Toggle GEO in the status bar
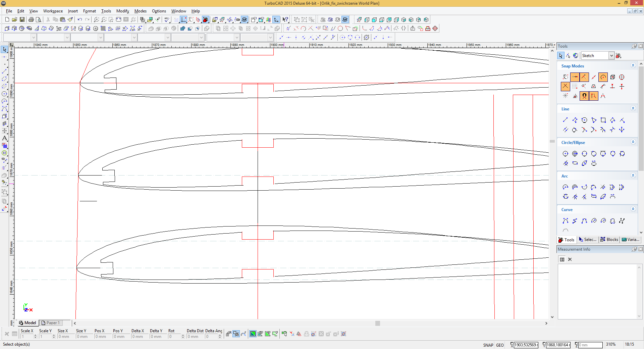The width and height of the screenshot is (644, 349). (x=500, y=345)
